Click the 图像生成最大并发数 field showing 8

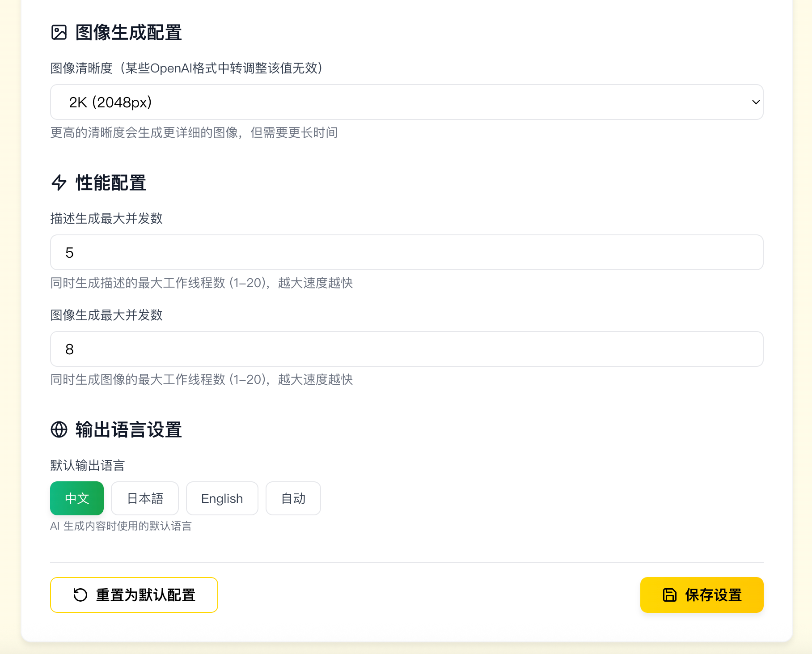pyautogui.click(x=406, y=349)
